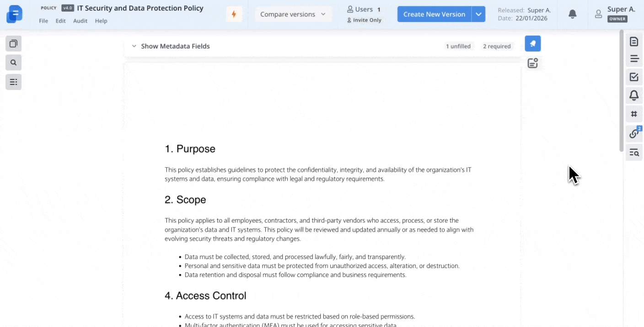Click the orange lightning bolt icon

(x=234, y=14)
